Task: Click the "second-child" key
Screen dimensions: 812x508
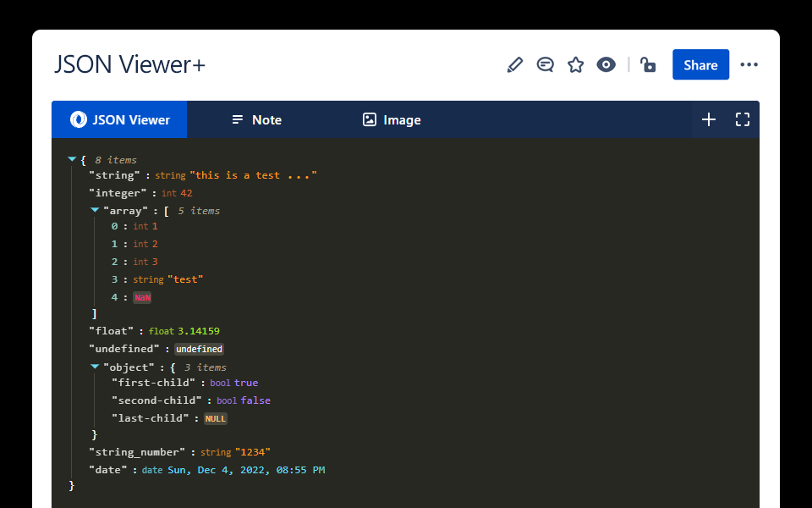Action: 157,400
